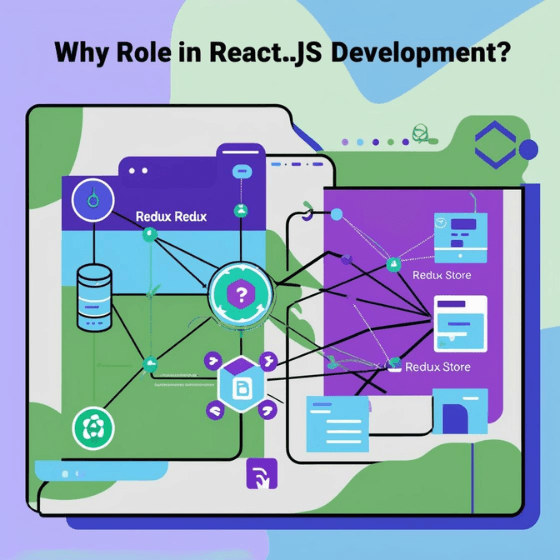Click the blue text lines card
This screenshot has width=560, height=560.
pos(338,423)
